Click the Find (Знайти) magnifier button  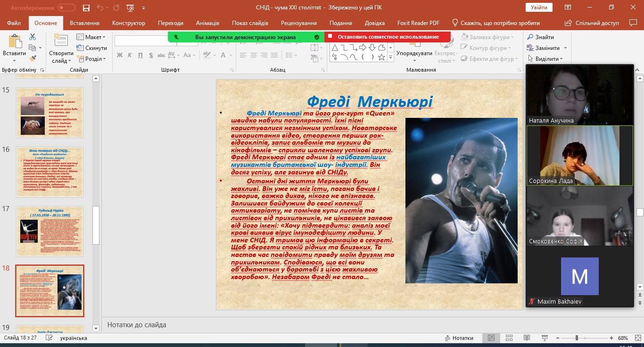pos(541,37)
